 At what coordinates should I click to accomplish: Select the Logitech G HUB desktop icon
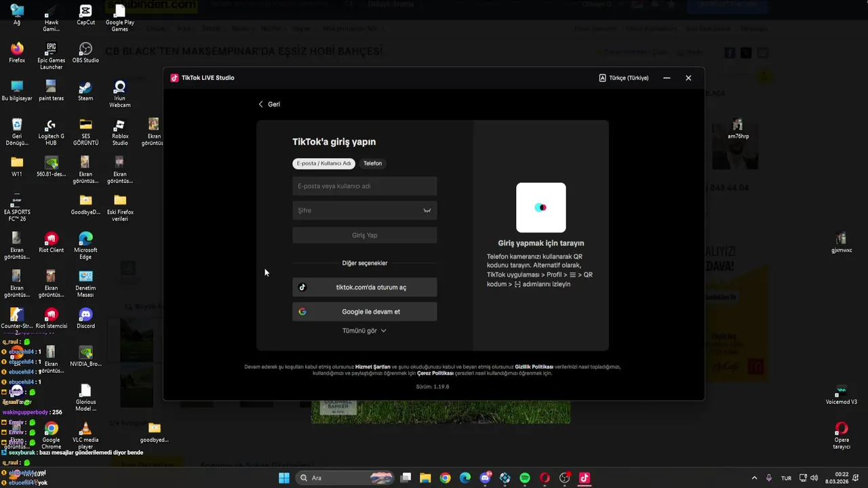point(51,132)
